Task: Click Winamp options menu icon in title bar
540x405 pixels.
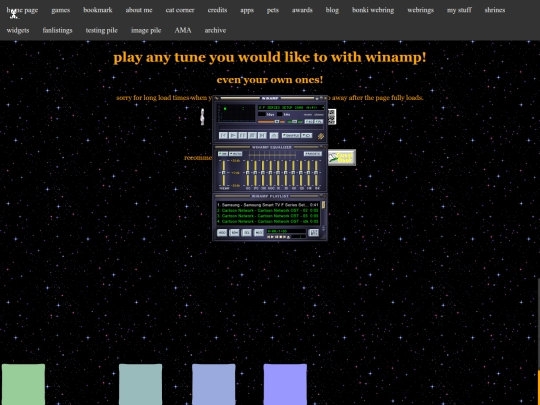Action: tap(216, 98)
